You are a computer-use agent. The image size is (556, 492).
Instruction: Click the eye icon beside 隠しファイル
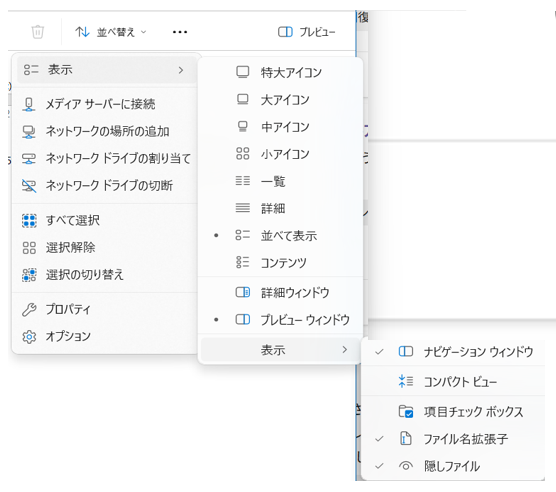click(x=406, y=466)
